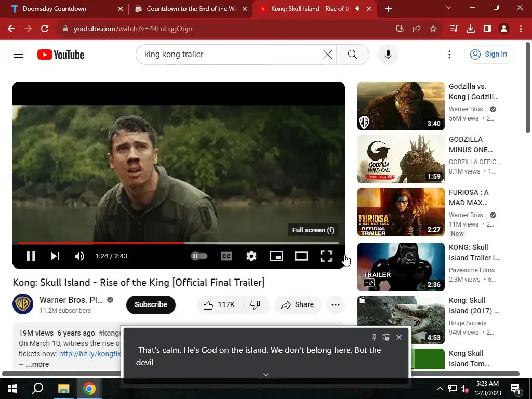Image resolution: width=532 pixels, height=399 pixels.
Task: Switch to theater mode icon
Action: [x=301, y=256]
